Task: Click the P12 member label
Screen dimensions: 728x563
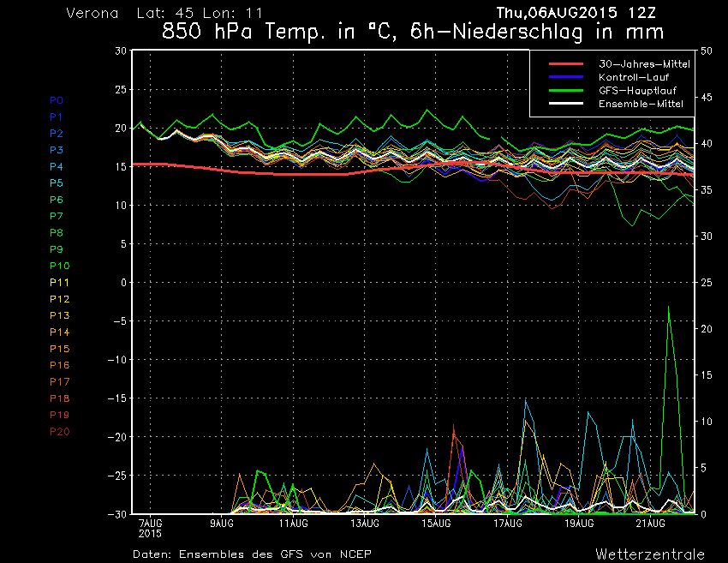Action: click(59, 299)
